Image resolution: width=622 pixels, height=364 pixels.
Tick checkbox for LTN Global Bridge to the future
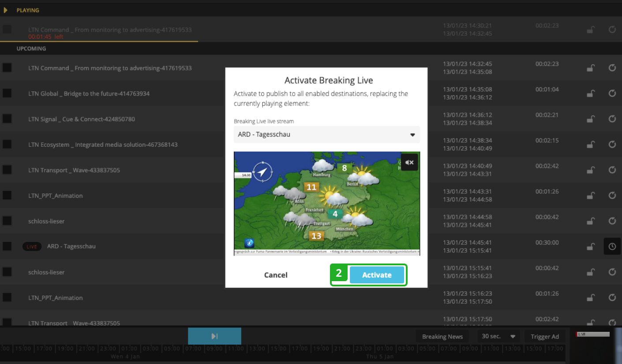(7, 93)
